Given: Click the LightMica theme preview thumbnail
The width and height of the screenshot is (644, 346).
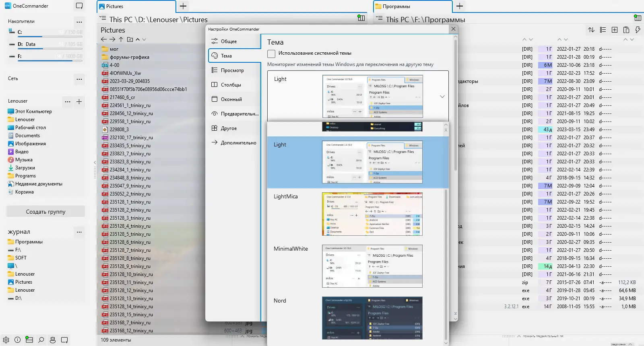Looking at the screenshot, I should click(x=372, y=214).
